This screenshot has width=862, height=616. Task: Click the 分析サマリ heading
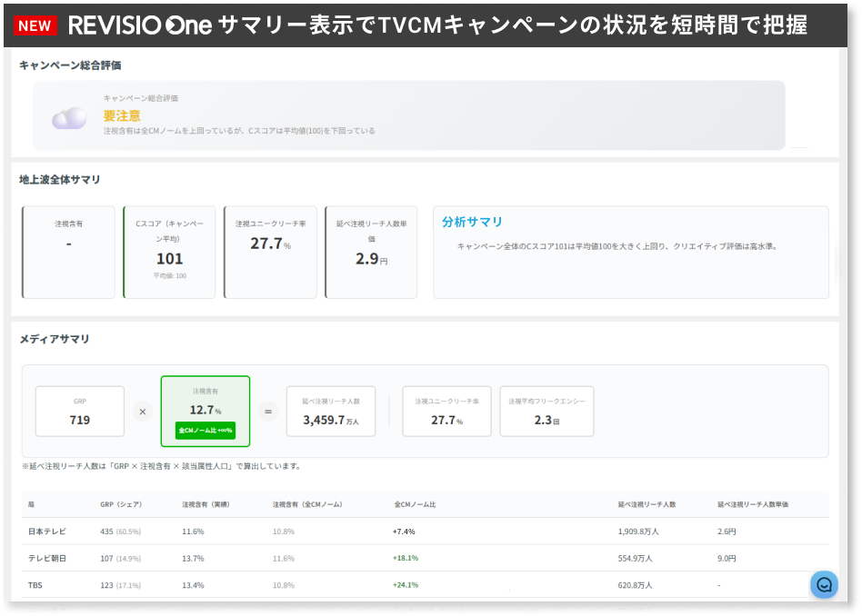[472, 222]
